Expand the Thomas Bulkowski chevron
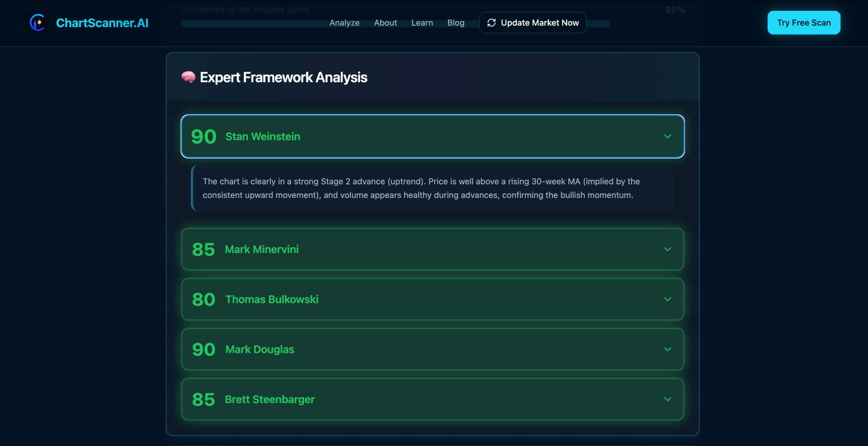Viewport: 868px width, 446px height. tap(667, 299)
